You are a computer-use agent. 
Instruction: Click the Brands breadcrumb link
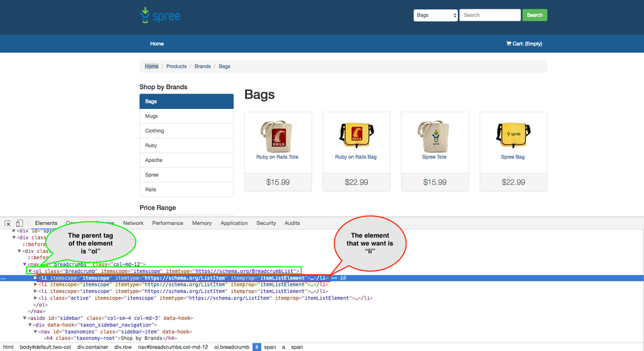[x=202, y=66]
